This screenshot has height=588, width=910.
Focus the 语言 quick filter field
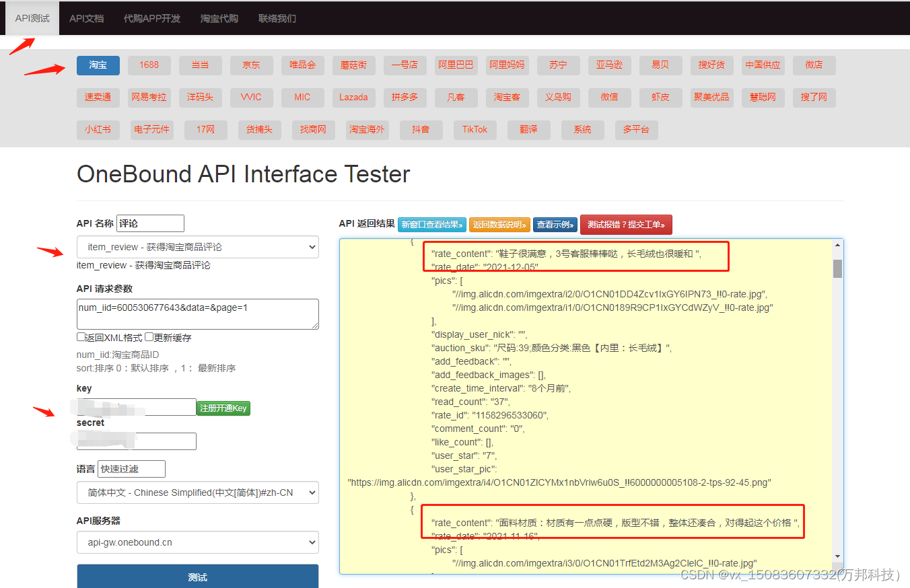point(131,469)
